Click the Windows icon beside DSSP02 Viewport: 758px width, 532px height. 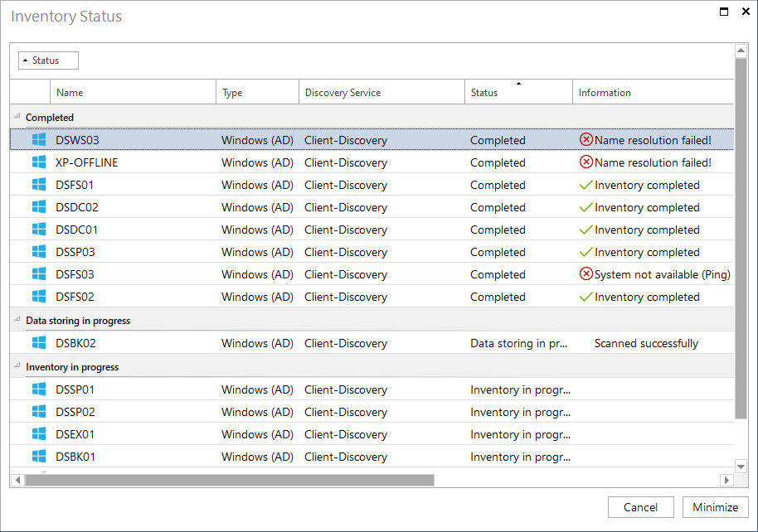39,412
